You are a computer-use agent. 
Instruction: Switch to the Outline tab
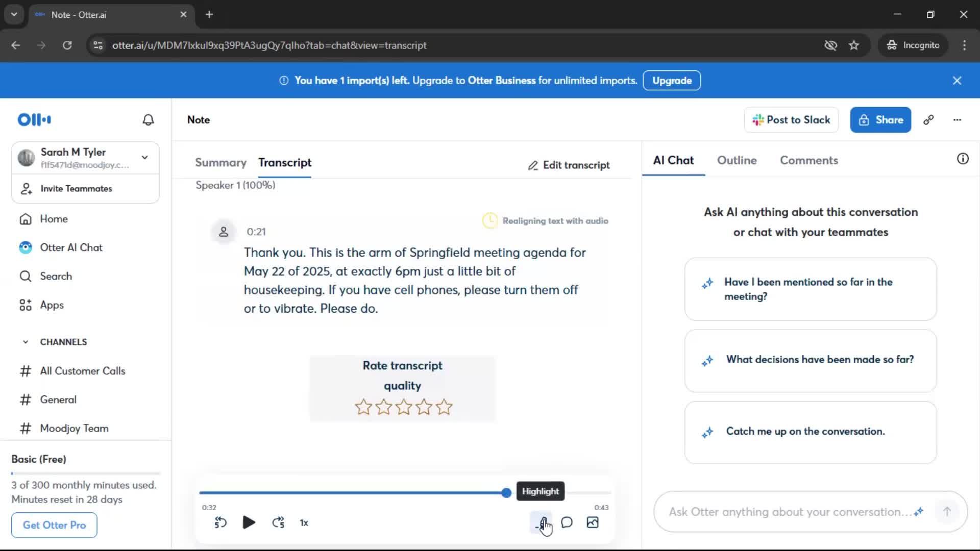(x=737, y=160)
